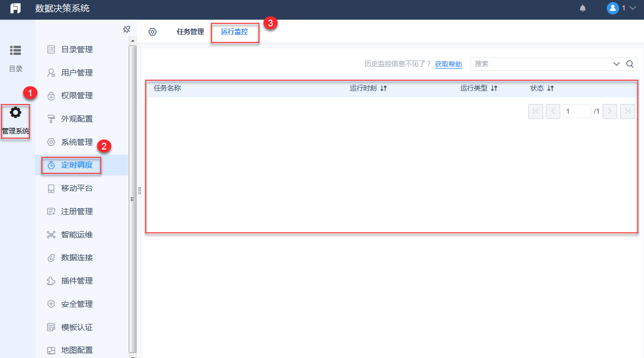Click the scheduler settings gear icon
Image resolution: width=644 pixels, height=358 pixels.
(x=152, y=32)
